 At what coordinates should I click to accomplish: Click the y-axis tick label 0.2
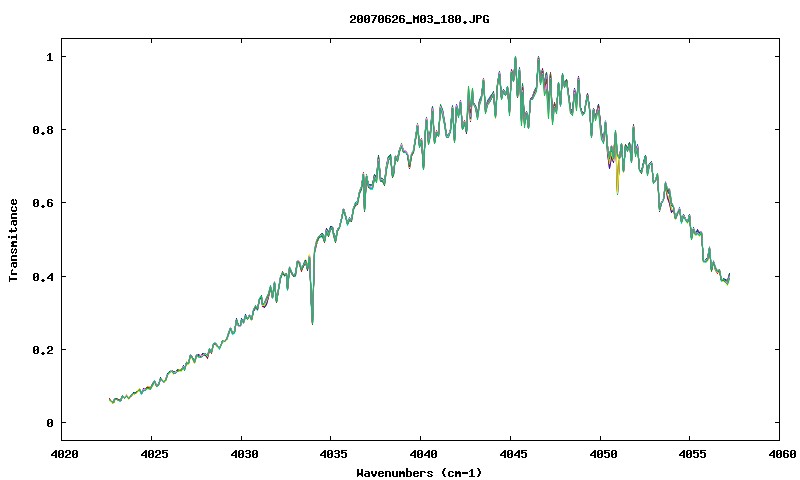pos(43,350)
